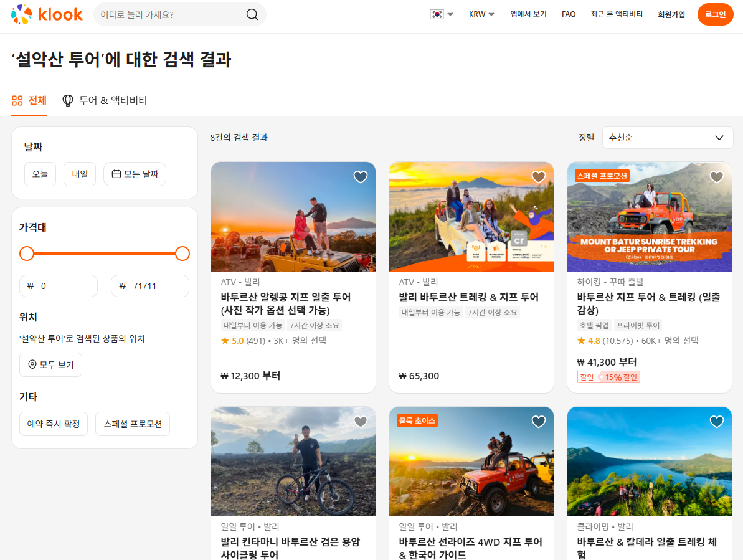Open the FAQ link
This screenshot has width=743, height=560.
(x=569, y=14)
